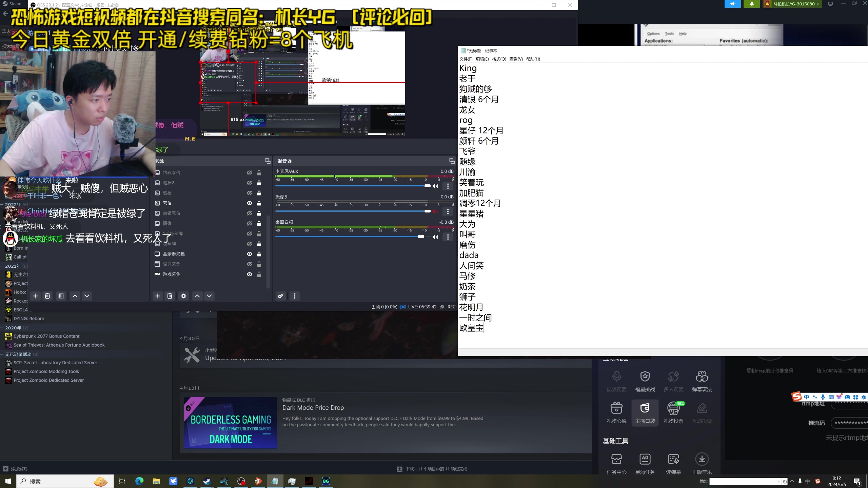The height and width of the screenshot is (488, 868).
Task: Open the 地址 address bar dropdown arrow
Action: (x=779, y=481)
